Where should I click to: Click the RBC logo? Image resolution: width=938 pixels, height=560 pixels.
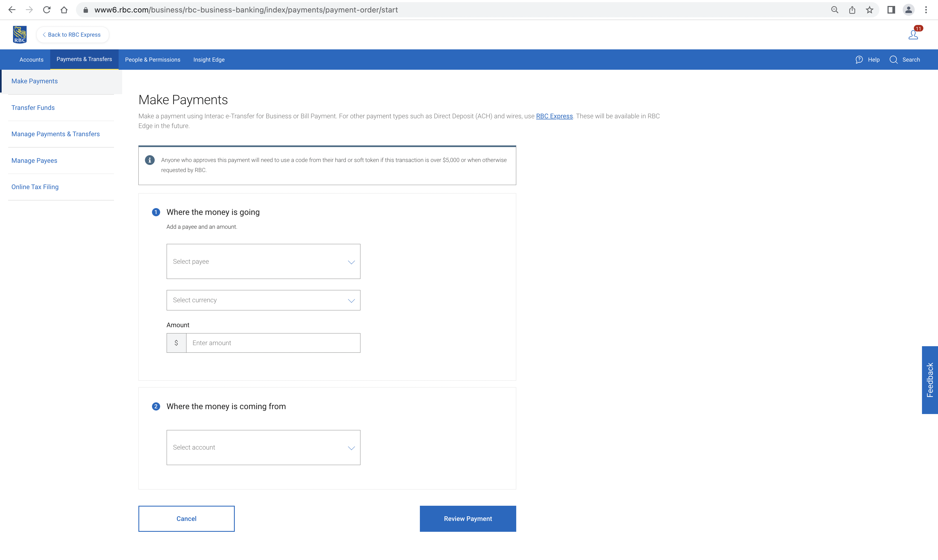point(20,35)
